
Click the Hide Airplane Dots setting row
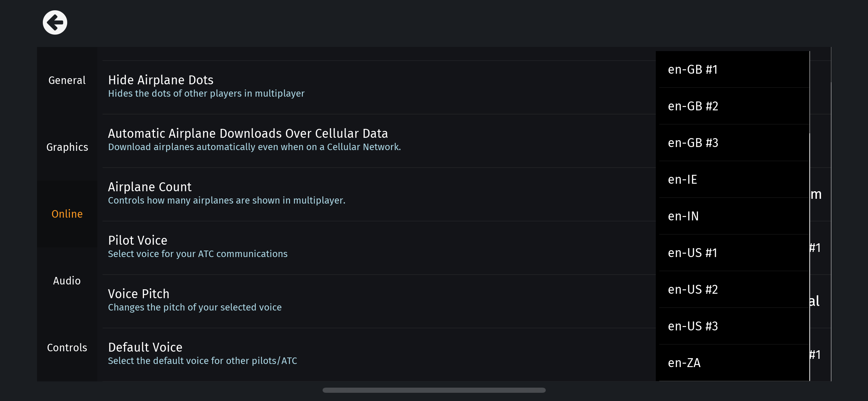click(206, 86)
